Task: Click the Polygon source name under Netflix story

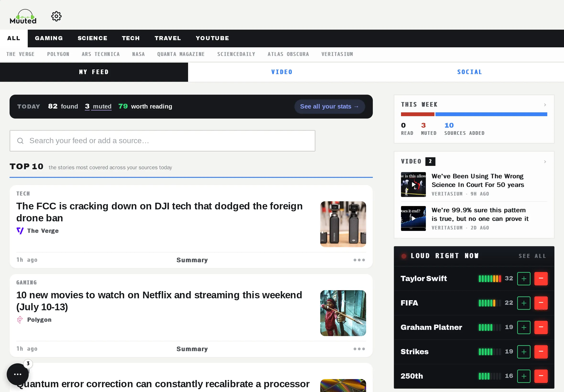Action: (x=39, y=320)
